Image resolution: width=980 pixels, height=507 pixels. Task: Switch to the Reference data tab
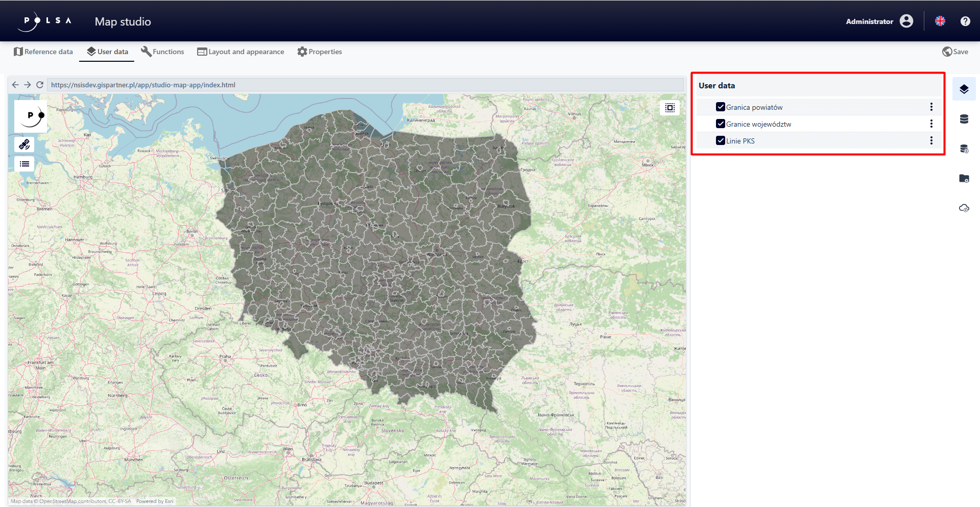tap(43, 52)
